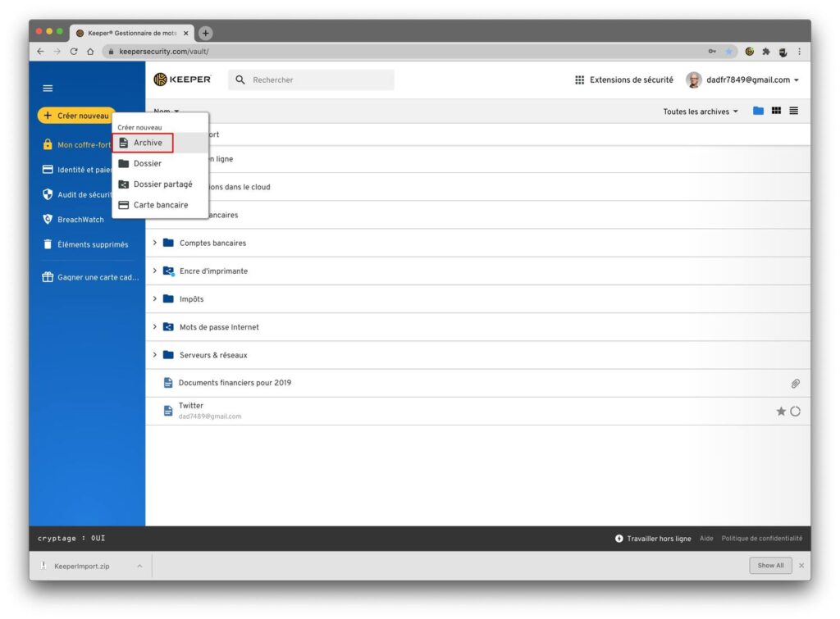Open Politique de confidentialité link
This screenshot has width=840, height=619.
tap(761, 539)
